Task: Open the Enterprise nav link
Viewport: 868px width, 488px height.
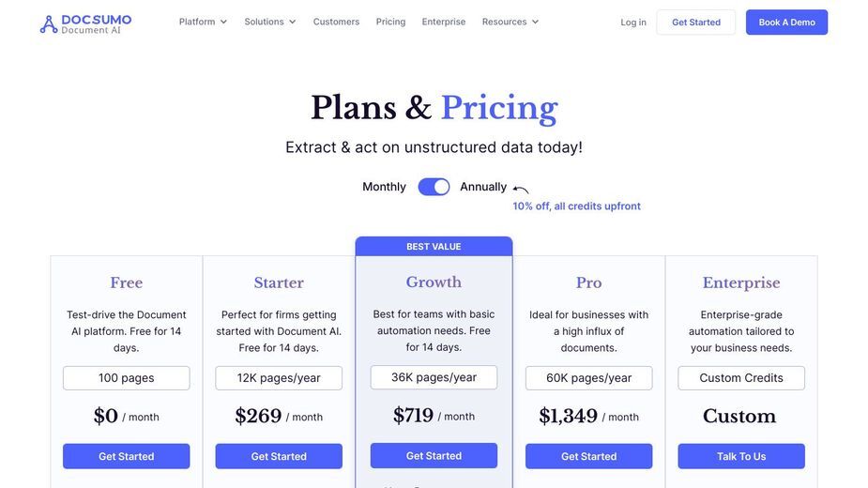Action: (x=444, y=22)
